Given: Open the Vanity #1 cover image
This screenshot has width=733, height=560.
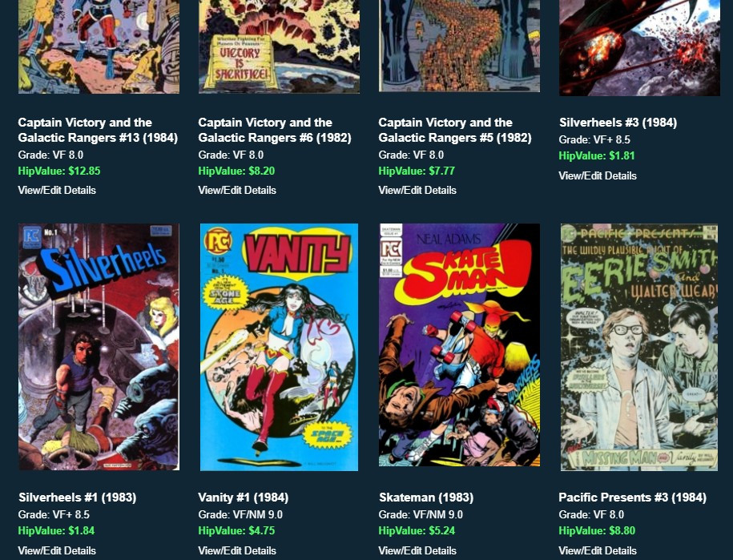Looking at the screenshot, I should point(279,347).
